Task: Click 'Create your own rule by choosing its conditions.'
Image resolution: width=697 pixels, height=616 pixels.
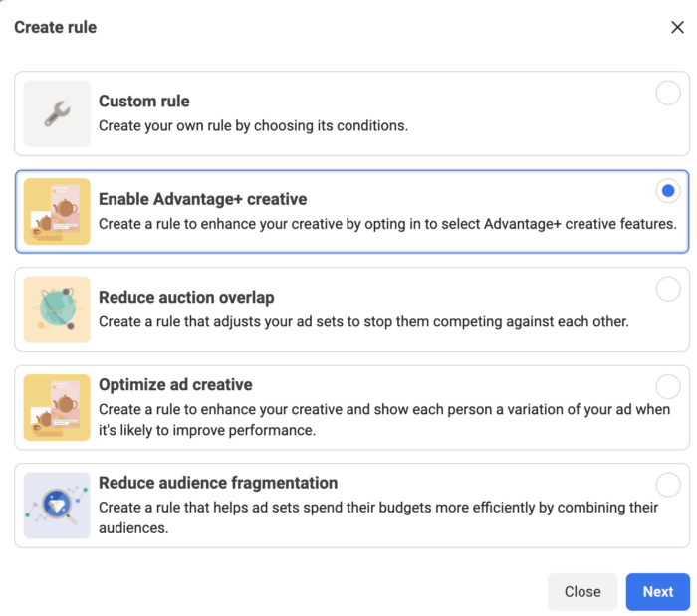Action: (253, 126)
